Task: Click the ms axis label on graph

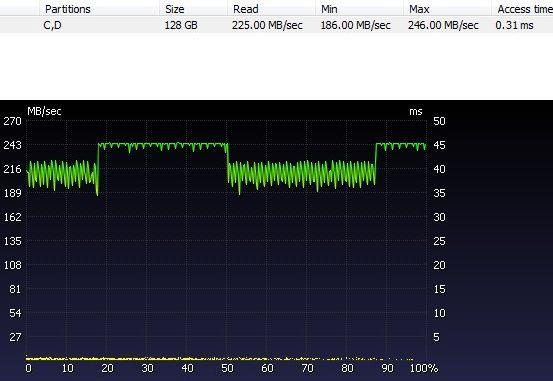Action: pos(416,111)
